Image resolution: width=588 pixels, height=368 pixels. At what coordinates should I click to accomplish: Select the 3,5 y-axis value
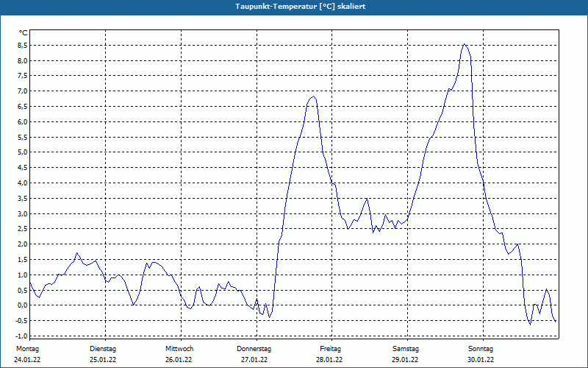(x=22, y=199)
